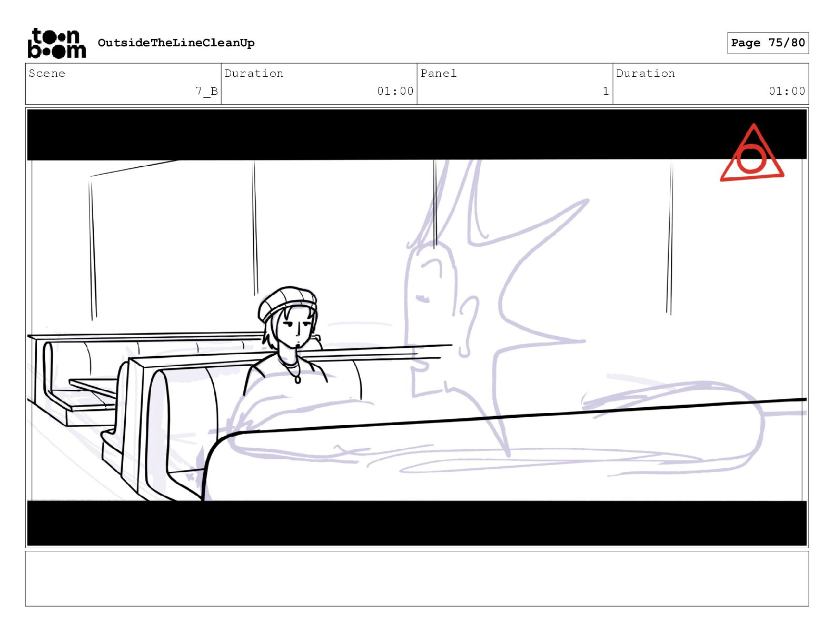Image resolution: width=834 pixels, height=644 pixels.
Task: Click the Scene label
Action: tap(47, 74)
